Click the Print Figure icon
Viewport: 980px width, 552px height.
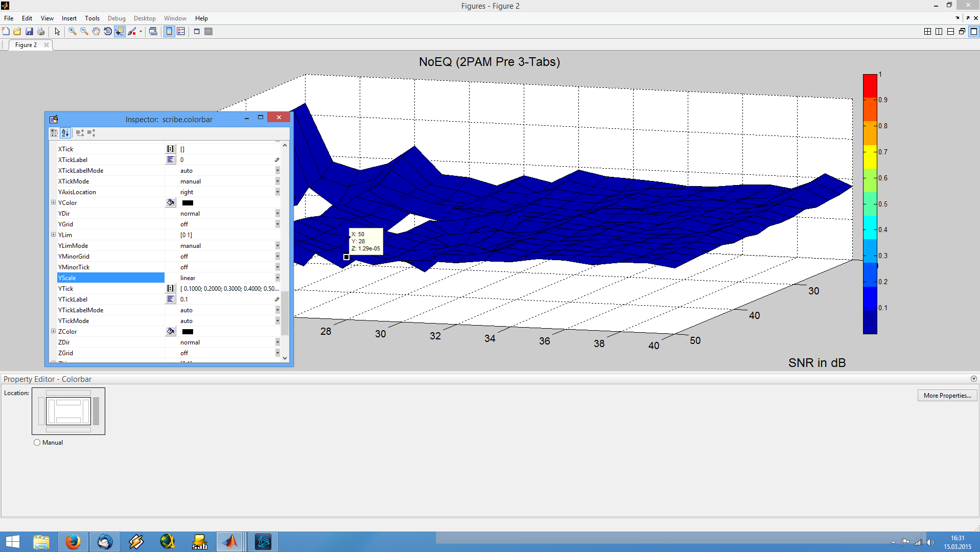[41, 32]
